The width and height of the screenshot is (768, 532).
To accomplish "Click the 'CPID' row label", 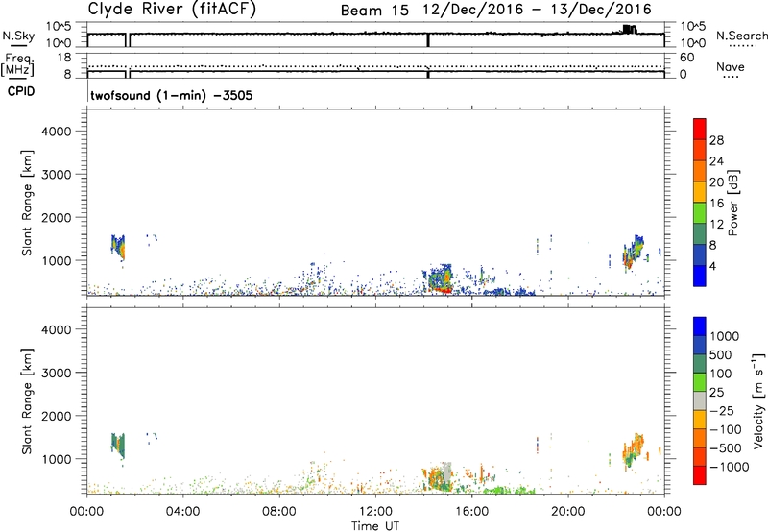I will click(x=21, y=91).
